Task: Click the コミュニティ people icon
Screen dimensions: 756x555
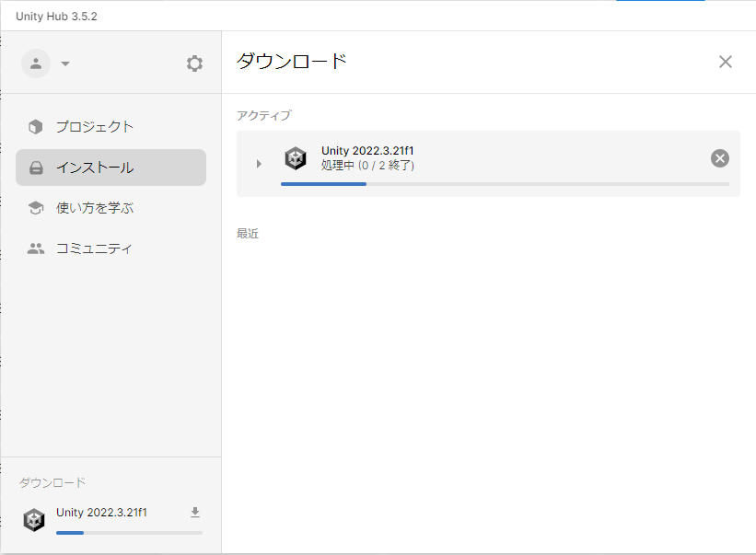Action: (36, 249)
